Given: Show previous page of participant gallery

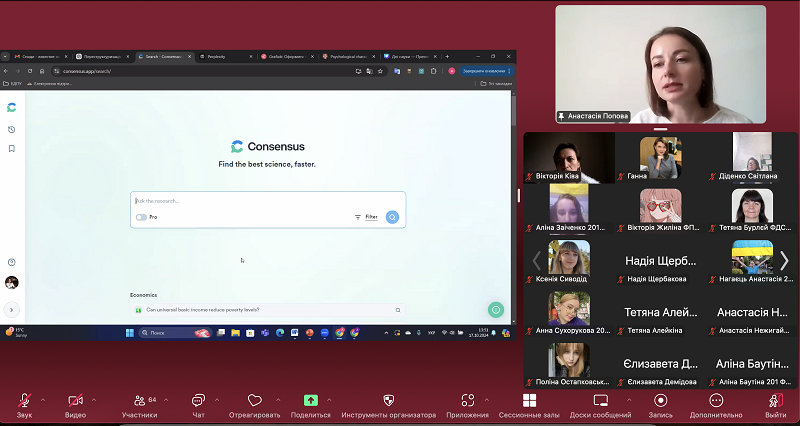Looking at the screenshot, I should pos(536,261).
